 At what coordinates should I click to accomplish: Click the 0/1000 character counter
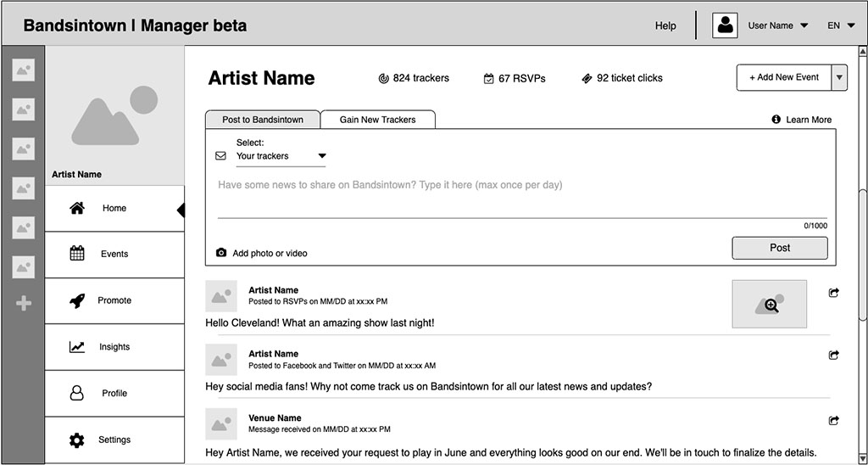click(815, 226)
